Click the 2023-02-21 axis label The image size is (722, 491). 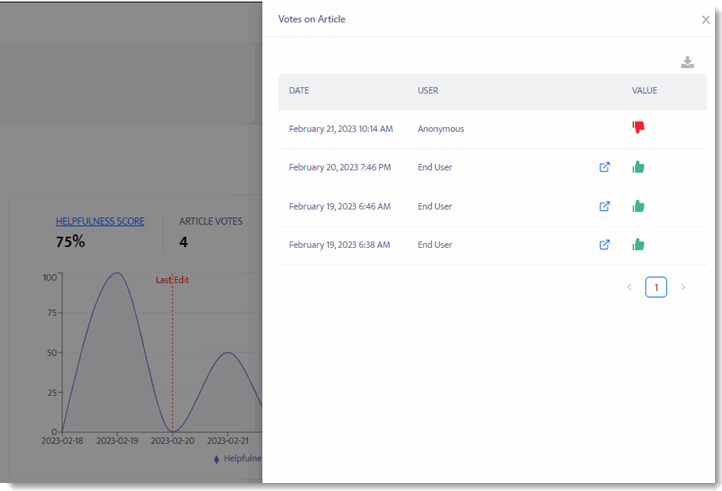pos(227,441)
